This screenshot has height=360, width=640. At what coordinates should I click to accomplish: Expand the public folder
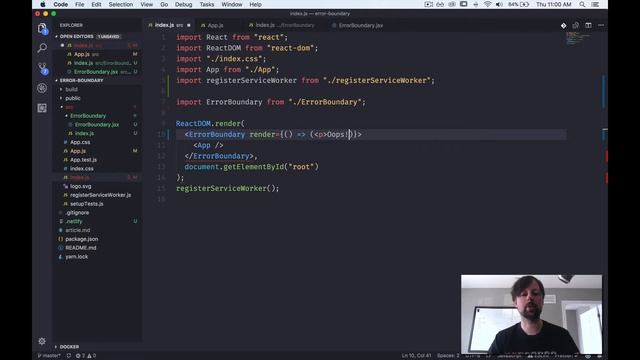73,98
